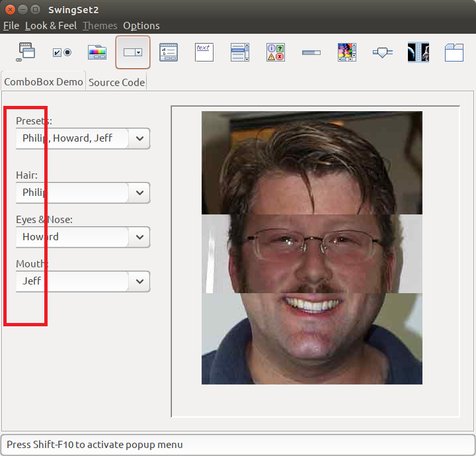Viewport: 476px width, 456px height.
Task: Open the Split Pane demo icon
Action: 418,52
